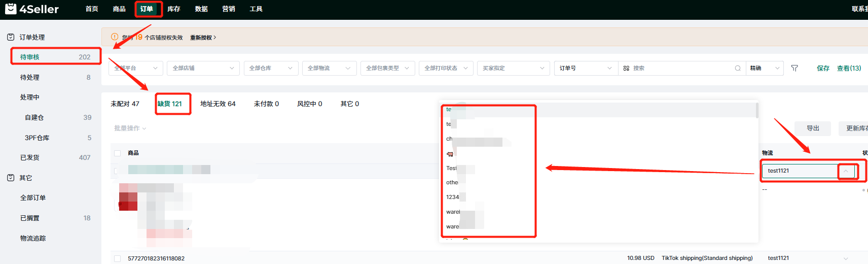Collapse the test1121 logistics dropdown arrow
Image resolution: width=868 pixels, height=264 pixels.
coord(846,171)
